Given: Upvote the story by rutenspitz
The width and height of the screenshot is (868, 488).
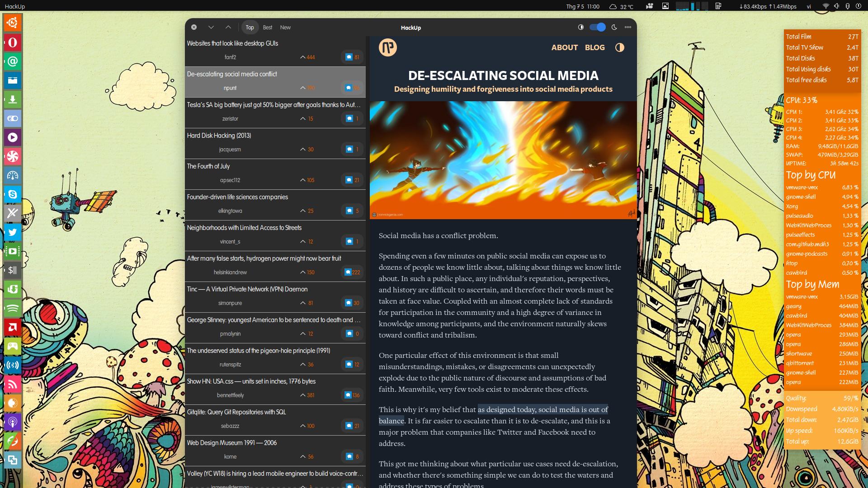Looking at the screenshot, I should [x=307, y=364].
